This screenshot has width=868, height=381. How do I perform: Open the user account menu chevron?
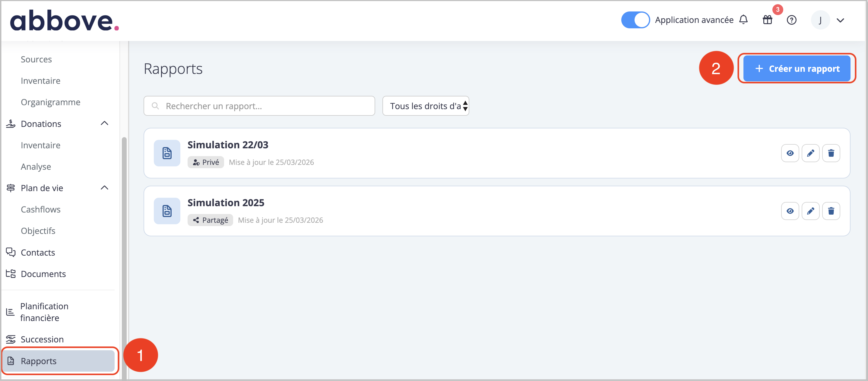tap(840, 20)
